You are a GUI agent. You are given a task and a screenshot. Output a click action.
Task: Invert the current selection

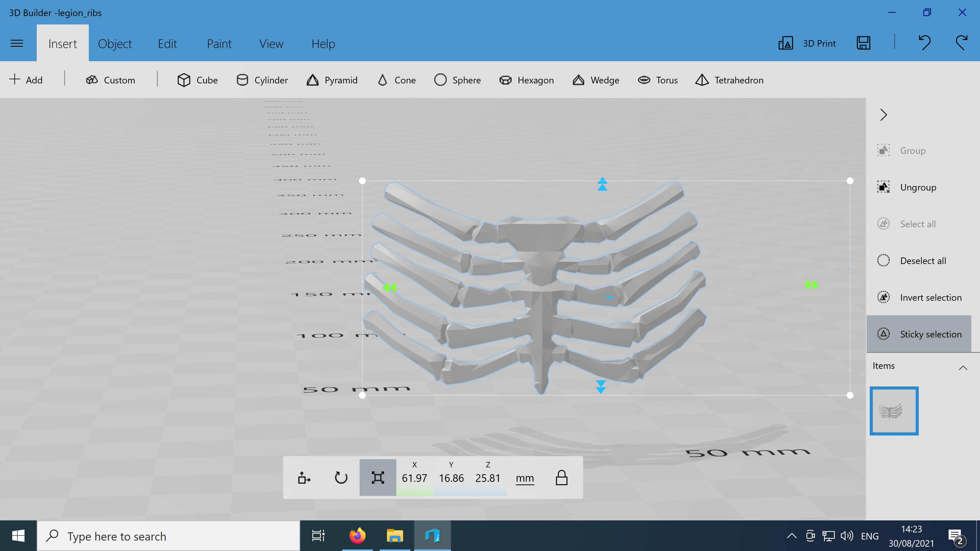click(919, 297)
